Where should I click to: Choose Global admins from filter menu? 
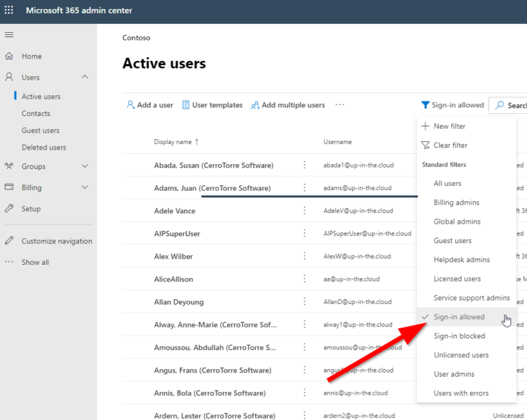[457, 222]
